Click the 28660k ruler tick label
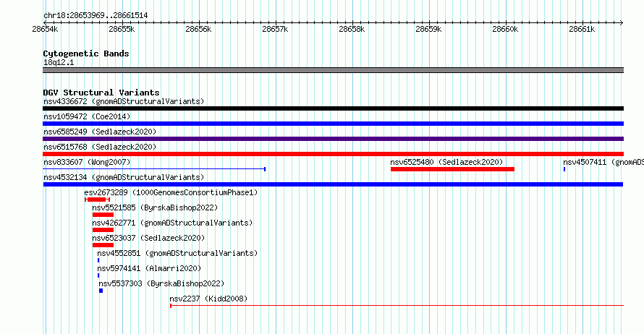 coord(505,29)
